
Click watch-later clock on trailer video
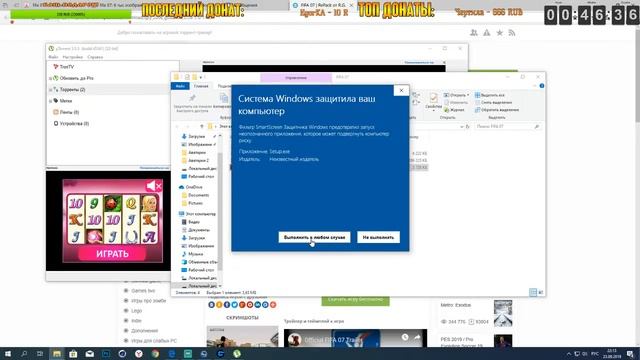(x=404, y=337)
